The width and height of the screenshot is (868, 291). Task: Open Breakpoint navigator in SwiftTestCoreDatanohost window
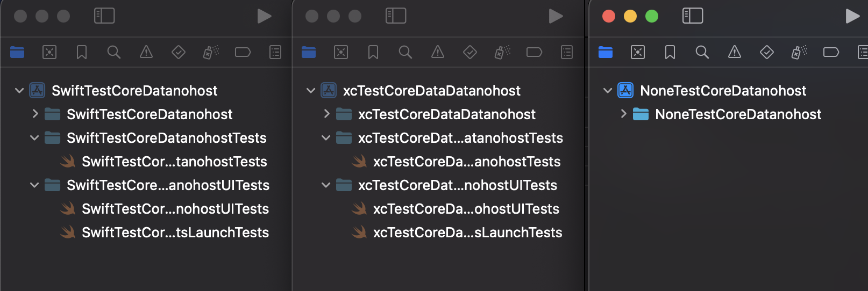pos(243,52)
